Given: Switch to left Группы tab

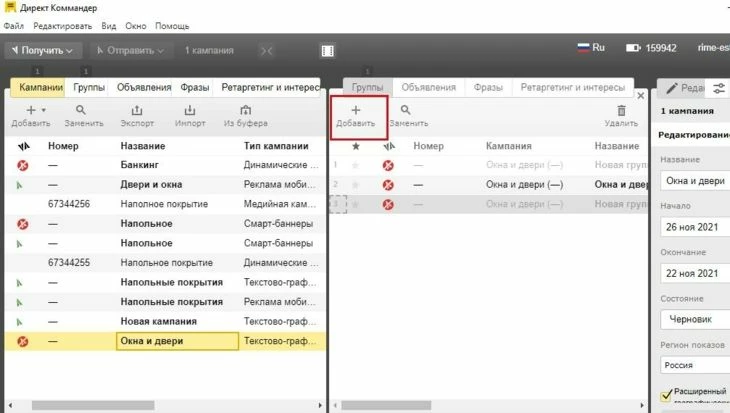Looking at the screenshot, I should point(88,87).
